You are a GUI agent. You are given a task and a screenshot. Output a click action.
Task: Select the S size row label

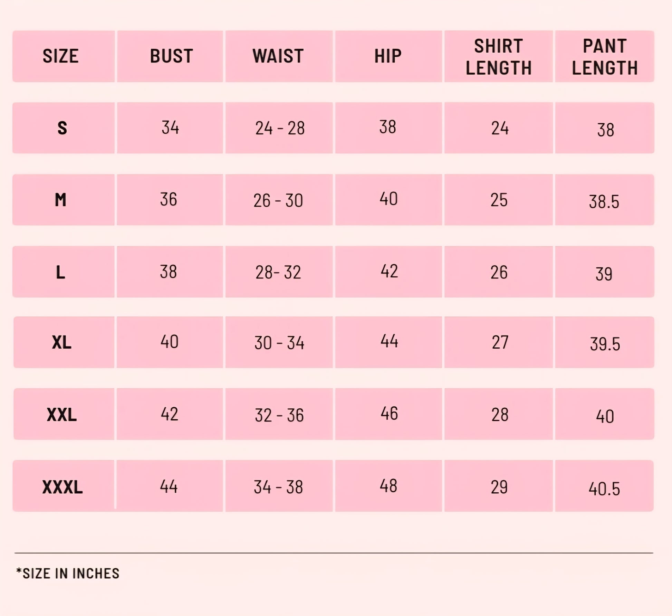(x=64, y=128)
